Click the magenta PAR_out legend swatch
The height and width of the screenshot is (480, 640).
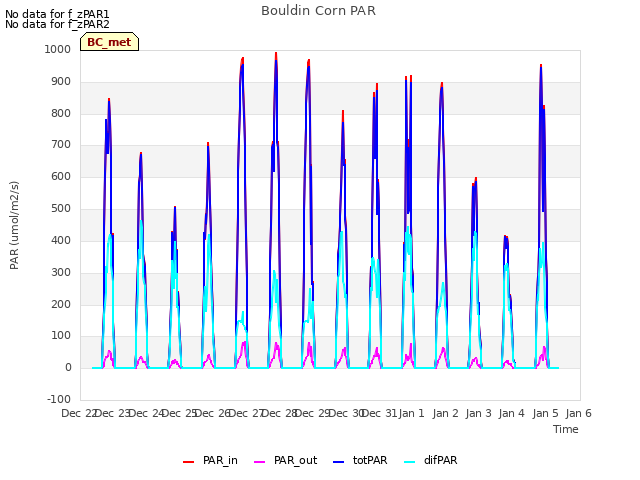tap(260, 462)
